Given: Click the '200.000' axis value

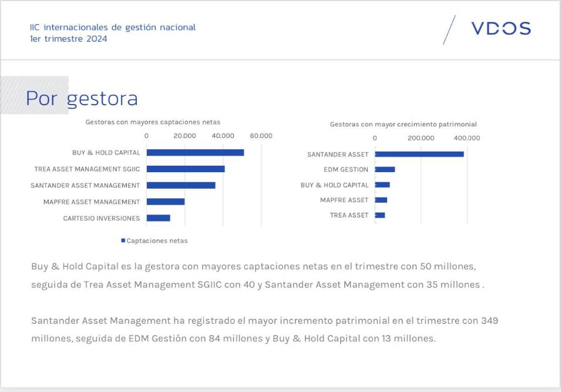Looking at the screenshot, I should tap(421, 138).
